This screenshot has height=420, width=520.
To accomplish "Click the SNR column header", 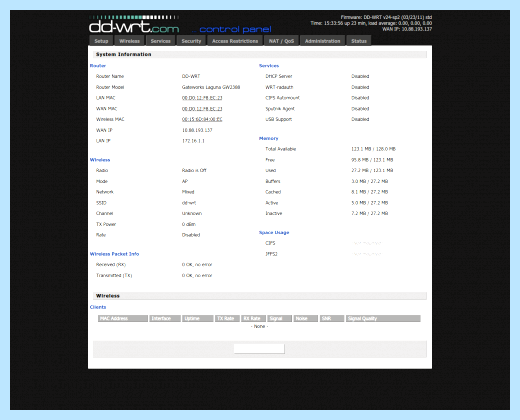I will click(x=332, y=318).
